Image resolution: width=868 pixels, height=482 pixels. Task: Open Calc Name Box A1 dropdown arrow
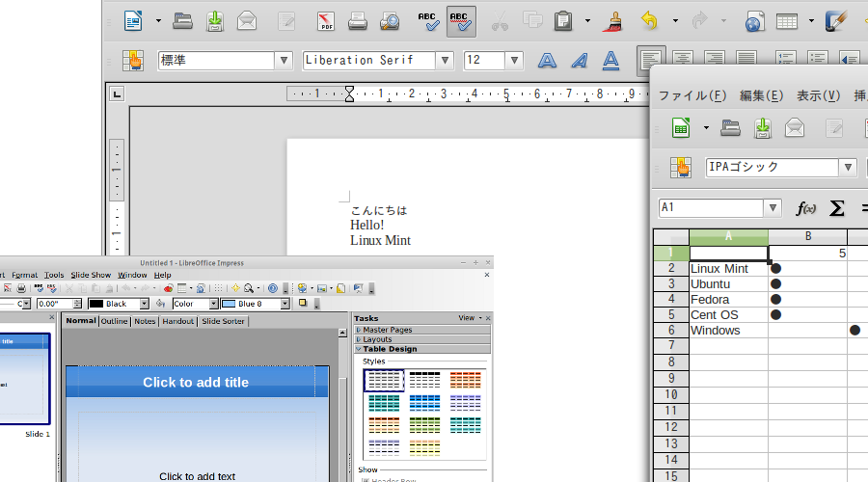coord(773,208)
